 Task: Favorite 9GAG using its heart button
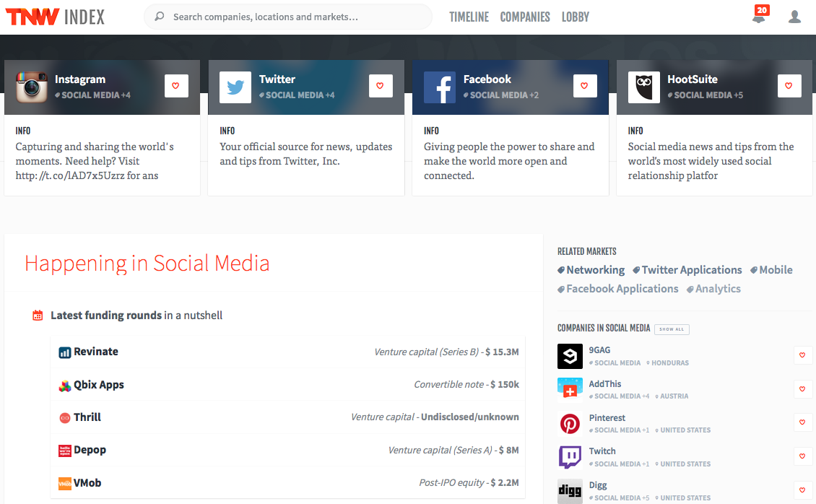[802, 355]
